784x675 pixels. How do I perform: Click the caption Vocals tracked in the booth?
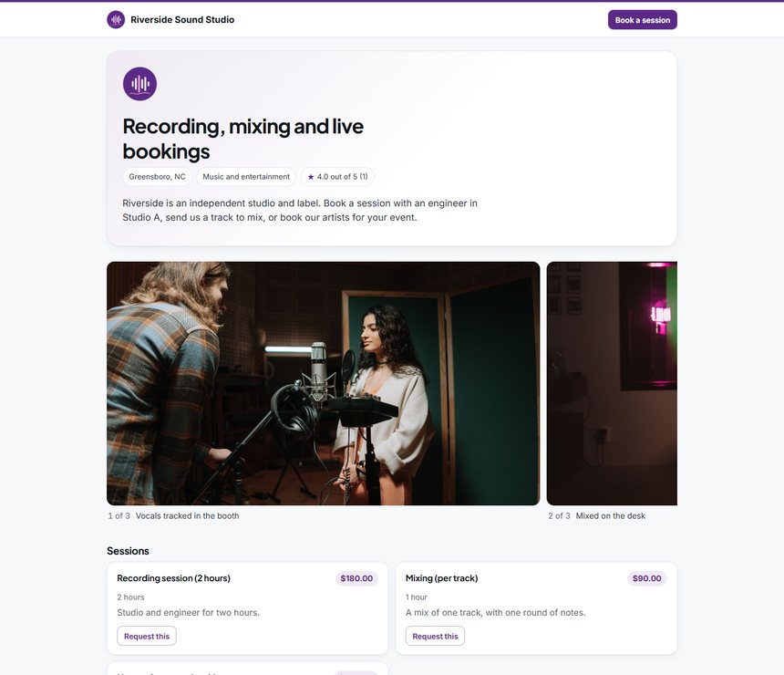188,516
